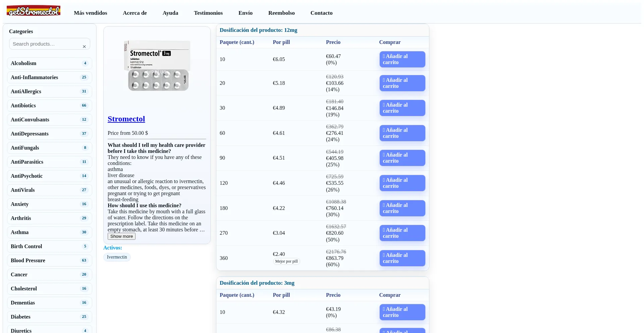Add the 12mg 360-pill package to cart
Viewport: 644px width, 333px height.
point(402,258)
